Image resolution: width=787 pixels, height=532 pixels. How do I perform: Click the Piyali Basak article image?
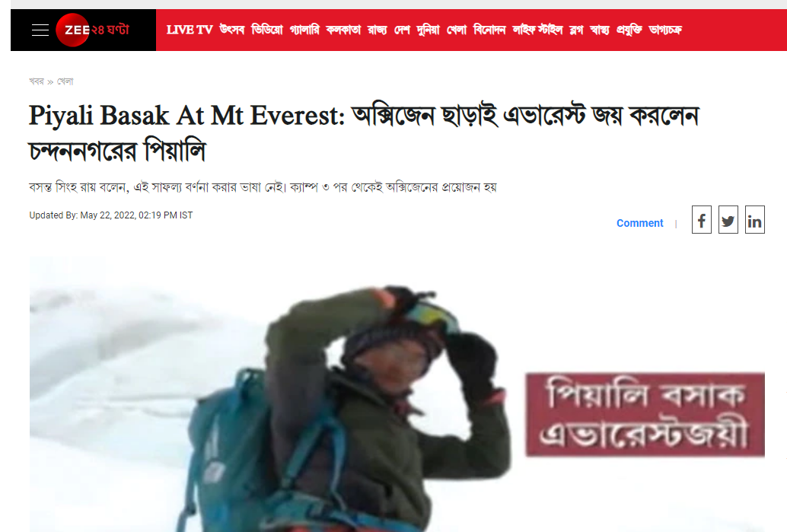click(397, 394)
